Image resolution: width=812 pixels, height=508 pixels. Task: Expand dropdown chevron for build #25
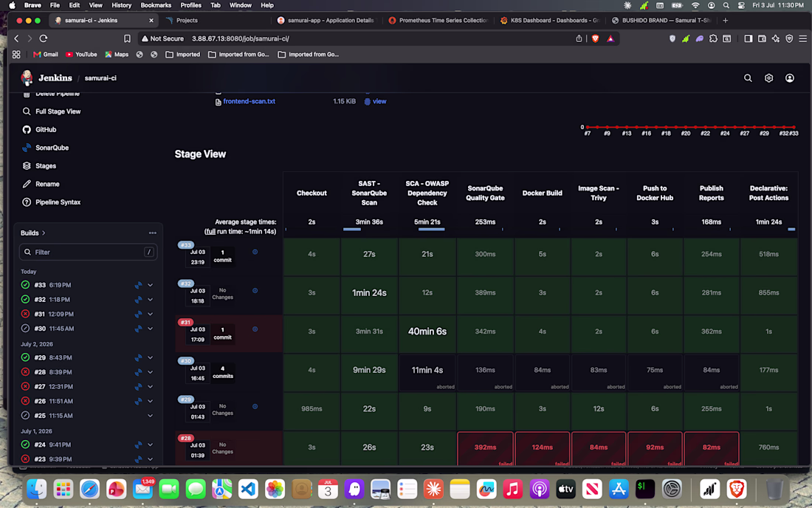click(150, 415)
